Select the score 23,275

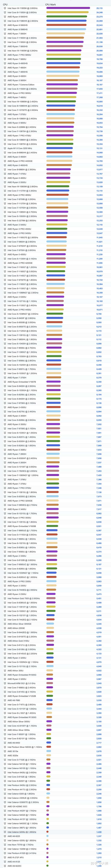pyautogui.click(x=99, y=17)
